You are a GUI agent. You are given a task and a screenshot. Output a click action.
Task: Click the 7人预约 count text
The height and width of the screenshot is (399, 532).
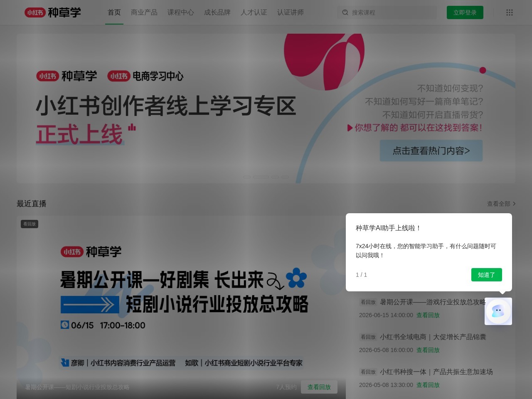tap(286, 387)
